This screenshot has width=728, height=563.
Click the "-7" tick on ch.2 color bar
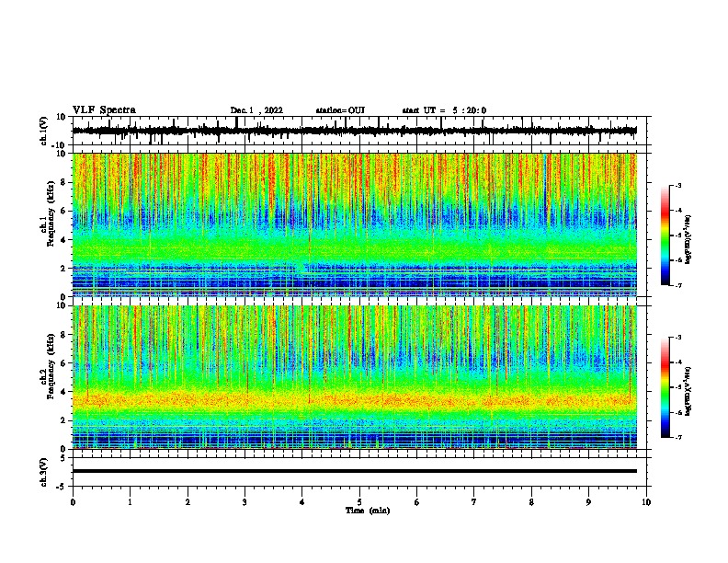[x=678, y=438]
